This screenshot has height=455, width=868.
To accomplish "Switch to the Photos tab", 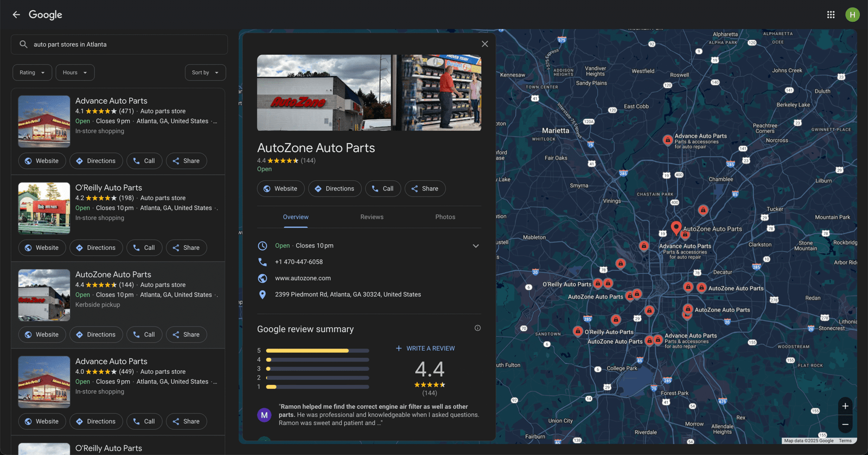I will 445,217.
